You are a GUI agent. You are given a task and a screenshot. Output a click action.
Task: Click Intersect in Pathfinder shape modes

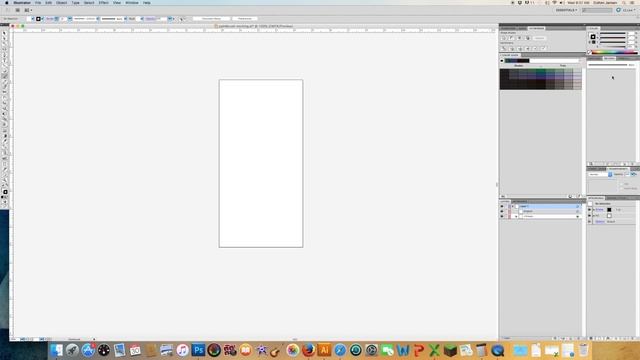point(519,38)
